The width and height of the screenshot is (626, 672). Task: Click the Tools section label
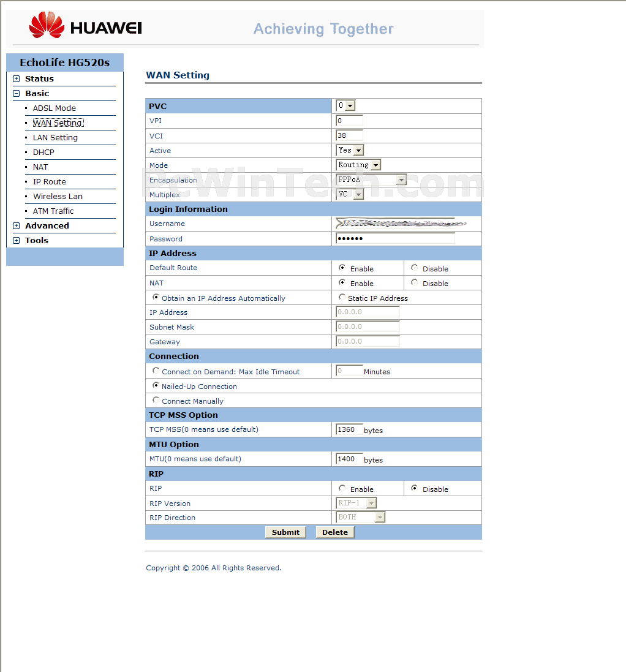[37, 240]
